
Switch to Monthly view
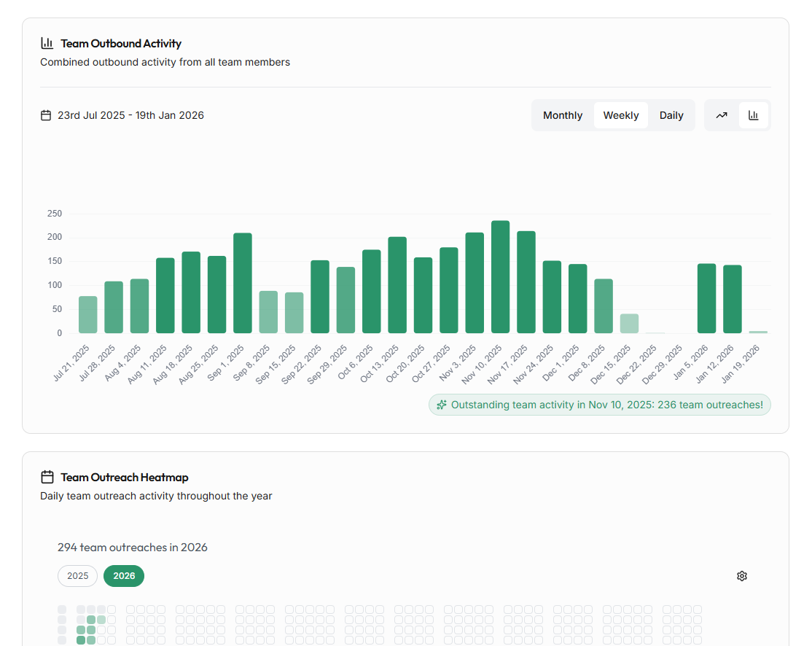[563, 115]
